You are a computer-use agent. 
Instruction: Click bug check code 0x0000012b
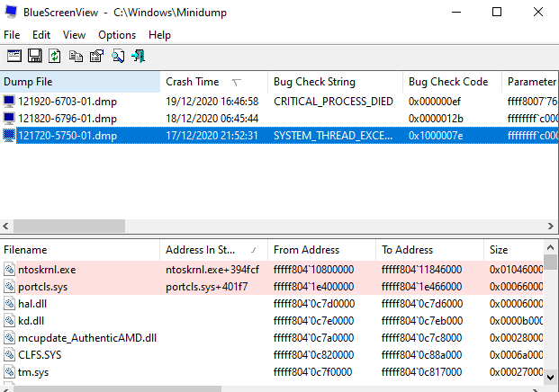(x=436, y=119)
